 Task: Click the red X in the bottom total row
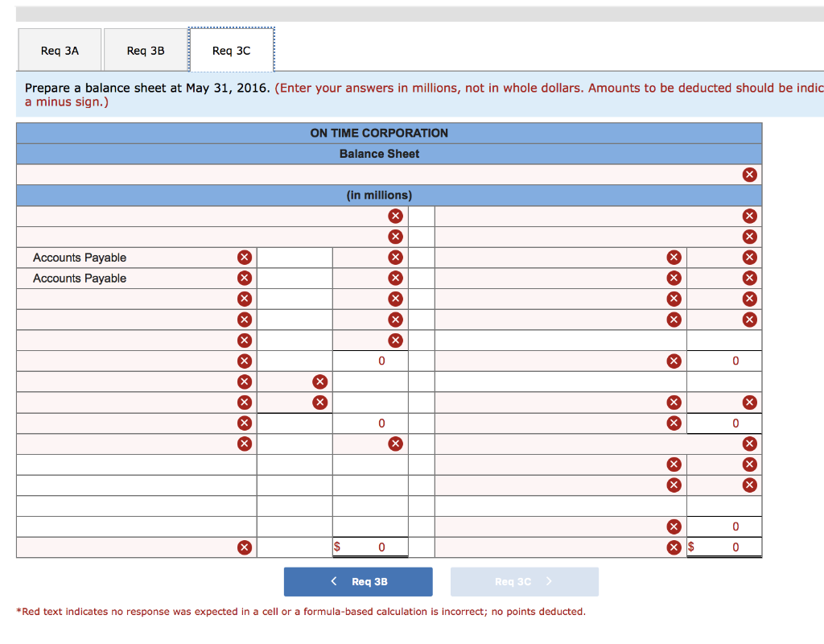[244, 547]
